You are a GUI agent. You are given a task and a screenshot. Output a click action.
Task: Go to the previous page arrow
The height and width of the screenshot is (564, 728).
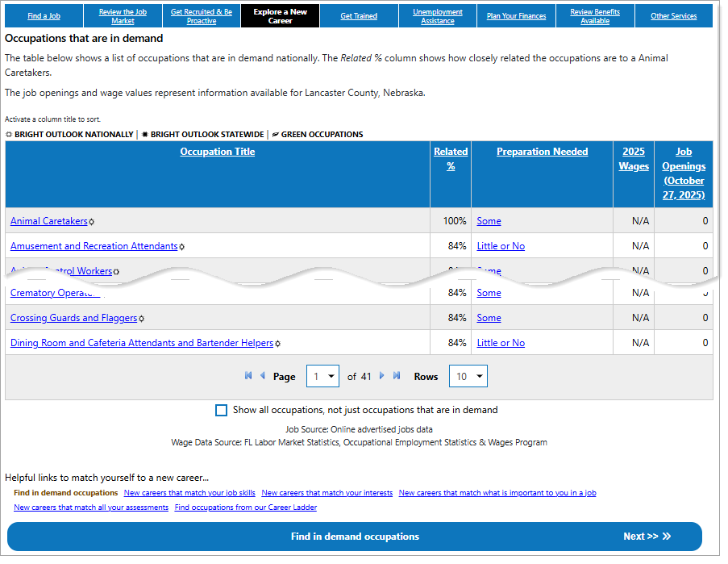[x=262, y=376]
